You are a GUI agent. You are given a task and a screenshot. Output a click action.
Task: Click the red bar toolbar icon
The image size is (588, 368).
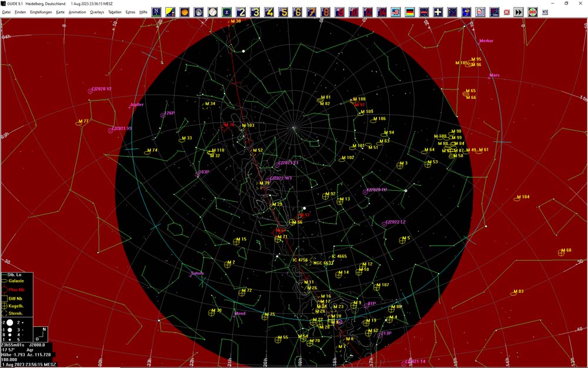pos(424,12)
